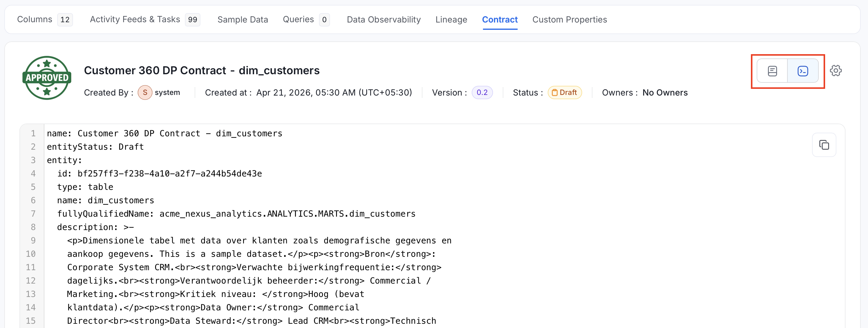The width and height of the screenshot is (868, 328).
Task: Open the Lineage tab
Action: 451,19
